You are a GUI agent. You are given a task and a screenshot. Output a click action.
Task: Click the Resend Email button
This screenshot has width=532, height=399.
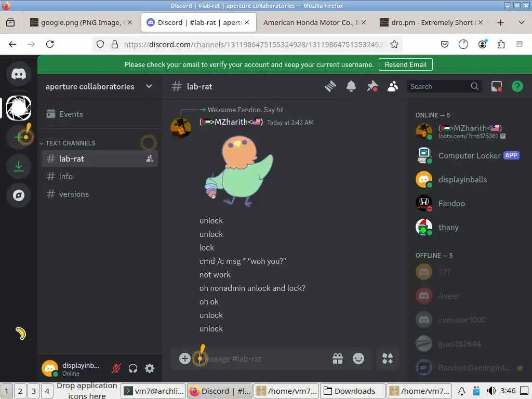coord(405,64)
